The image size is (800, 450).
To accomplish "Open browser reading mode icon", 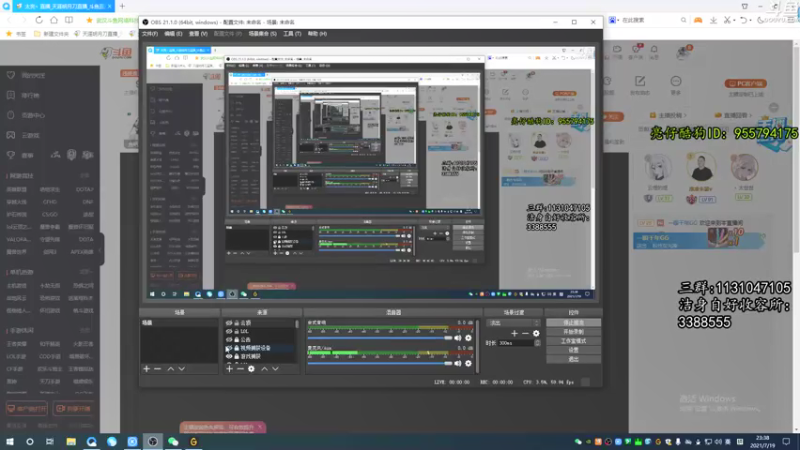I will click(69, 20).
